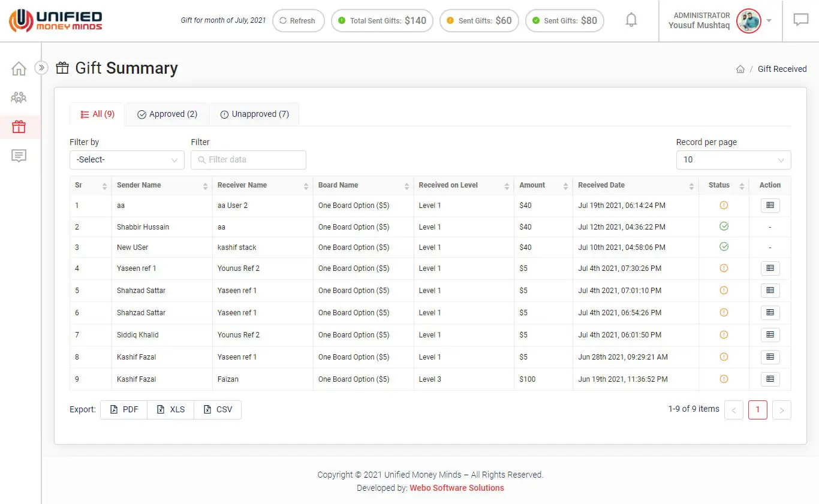The width and height of the screenshot is (819, 504).
Task: Open the chat bubble icon in header
Action: pos(801,20)
